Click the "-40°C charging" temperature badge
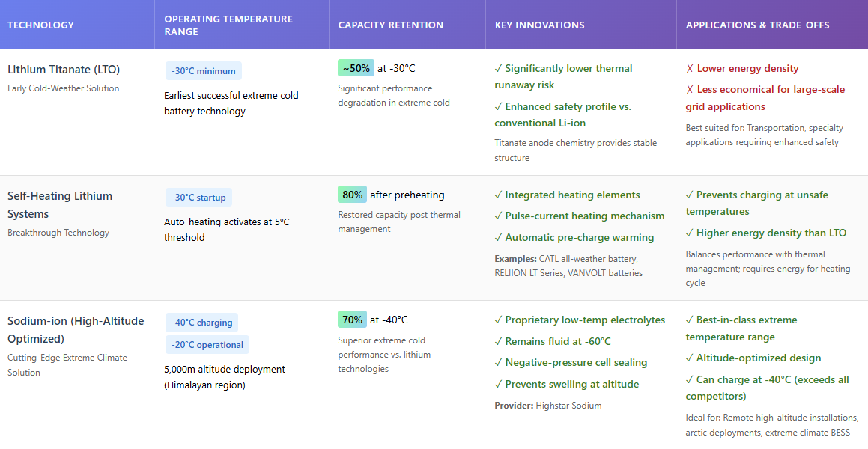Screen dimensions: 868x449 (x=202, y=323)
